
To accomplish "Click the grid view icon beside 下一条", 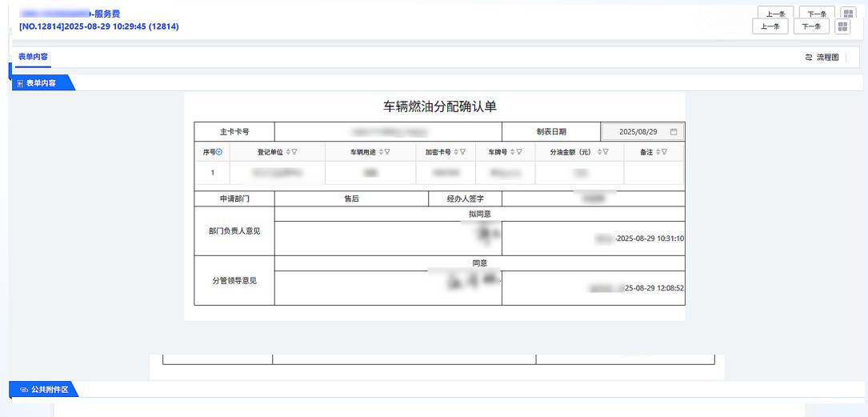I will coord(842,26).
